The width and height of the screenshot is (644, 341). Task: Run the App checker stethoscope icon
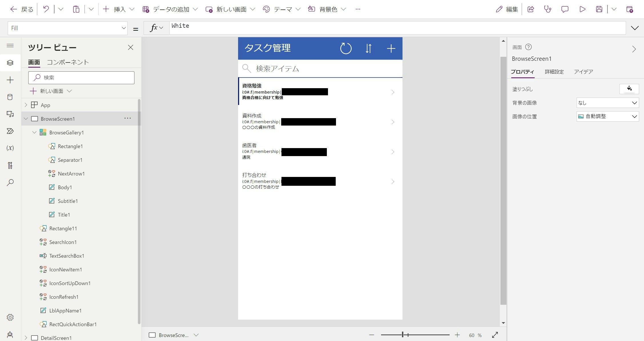(x=548, y=9)
